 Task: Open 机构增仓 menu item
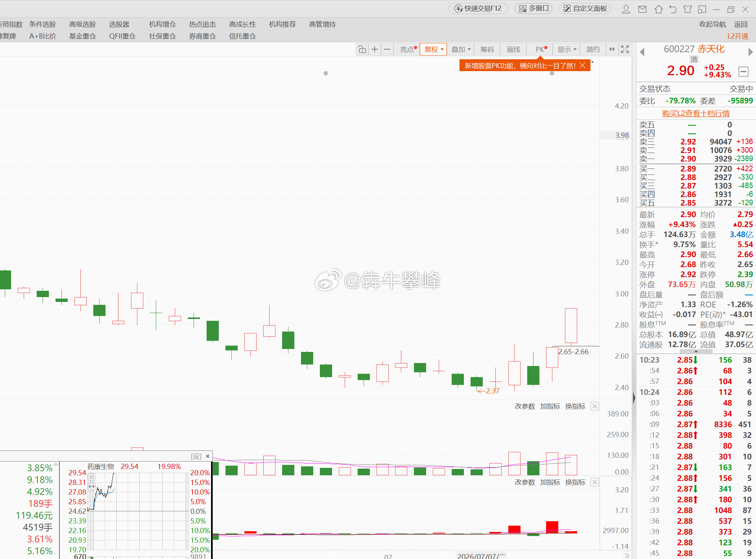[163, 24]
